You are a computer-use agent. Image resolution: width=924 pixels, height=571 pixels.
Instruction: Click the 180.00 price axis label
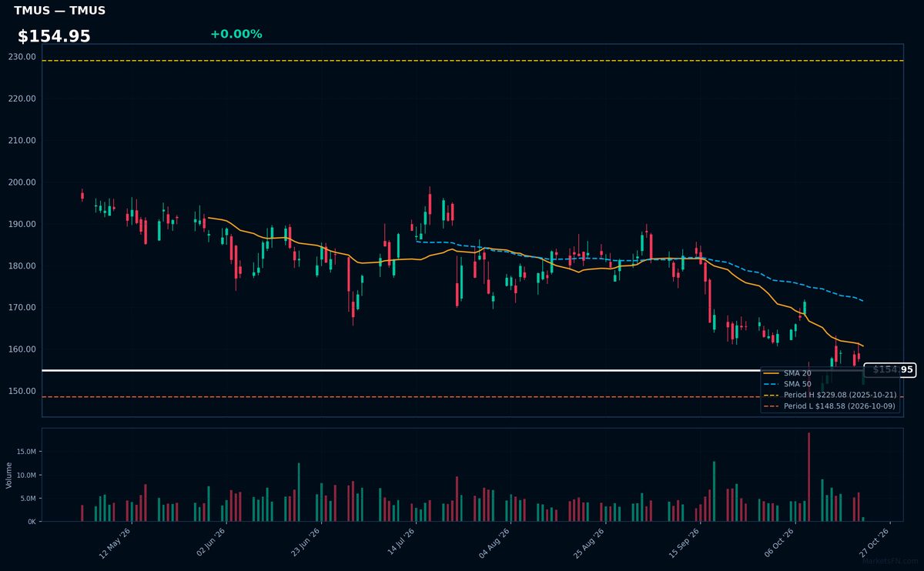point(22,265)
